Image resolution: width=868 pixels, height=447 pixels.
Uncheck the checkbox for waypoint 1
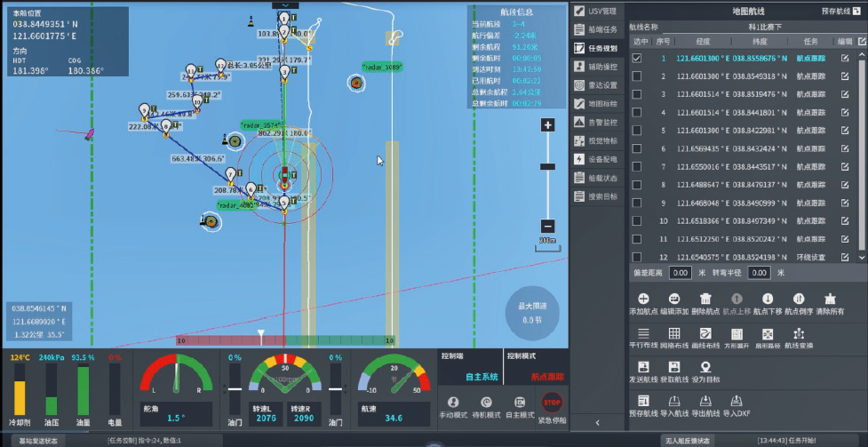click(x=637, y=58)
